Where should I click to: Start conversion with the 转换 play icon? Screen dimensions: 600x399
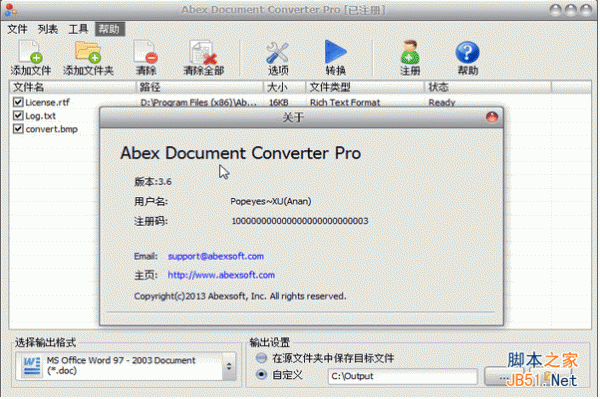pyautogui.click(x=336, y=52)
